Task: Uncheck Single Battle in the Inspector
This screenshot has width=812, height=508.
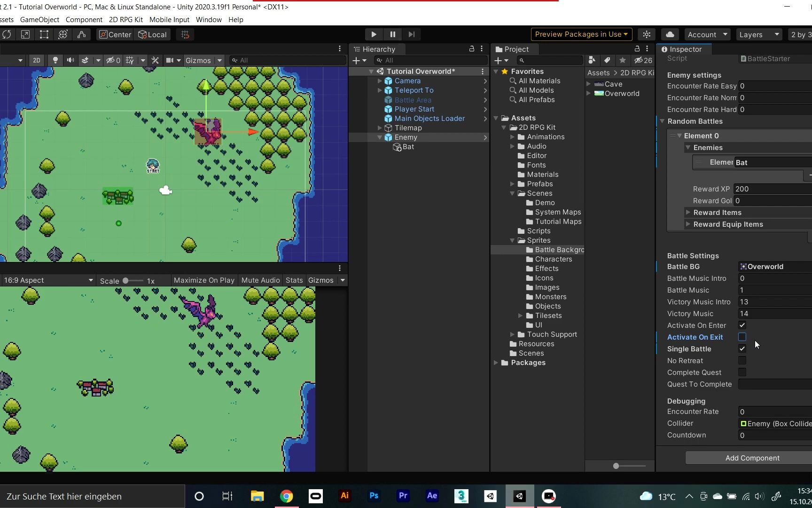Action: (742, 349)
